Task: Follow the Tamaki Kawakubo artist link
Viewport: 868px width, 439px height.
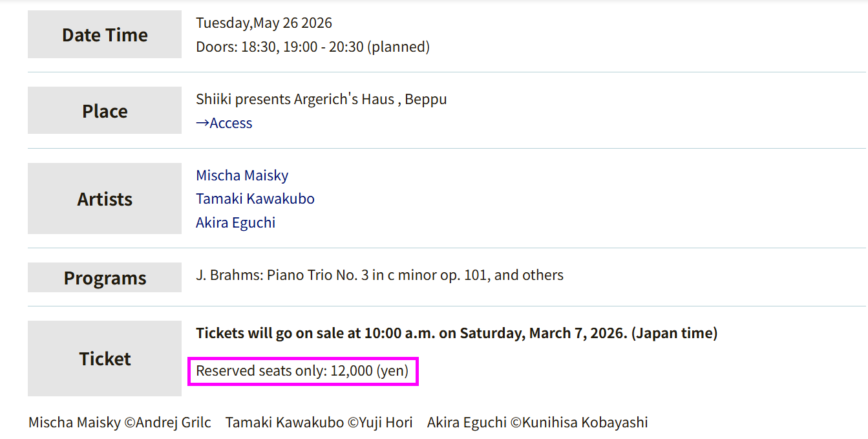Action: [255, 198]
